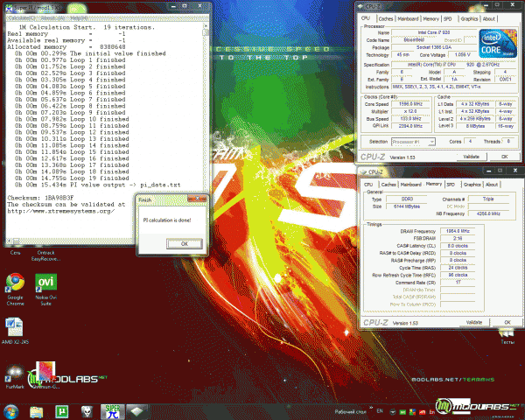
Task: Open the Calculate menu in Super PI
Action: pyautogui.click(x=21, y=17)
